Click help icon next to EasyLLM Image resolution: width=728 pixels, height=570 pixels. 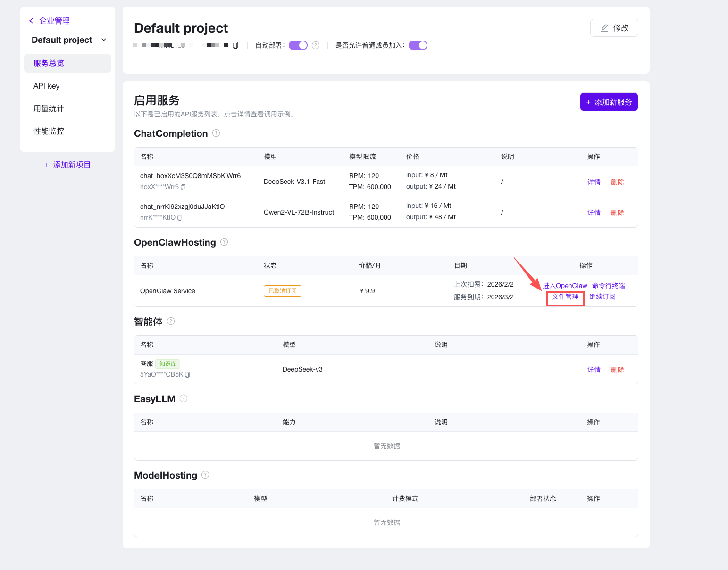pyautogui.click(x=184, y=399)
